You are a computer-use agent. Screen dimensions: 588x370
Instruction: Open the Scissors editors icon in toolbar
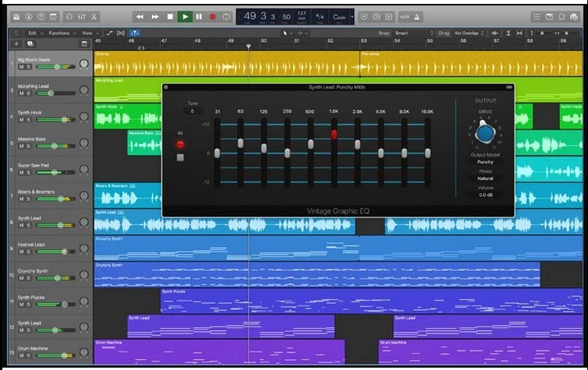coord(94,16)
